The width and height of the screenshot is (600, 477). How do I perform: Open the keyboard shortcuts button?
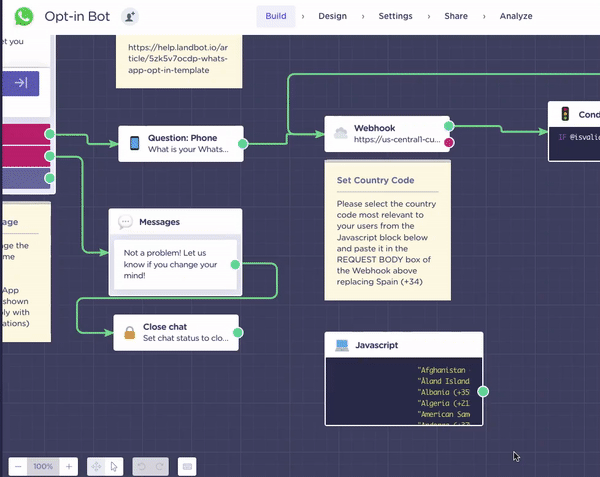[187, 466]
